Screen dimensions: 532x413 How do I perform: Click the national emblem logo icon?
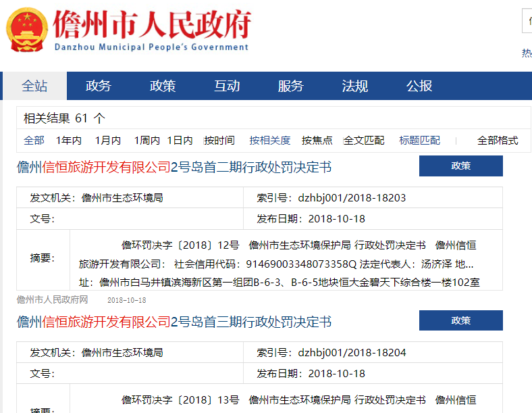point(27,30)
